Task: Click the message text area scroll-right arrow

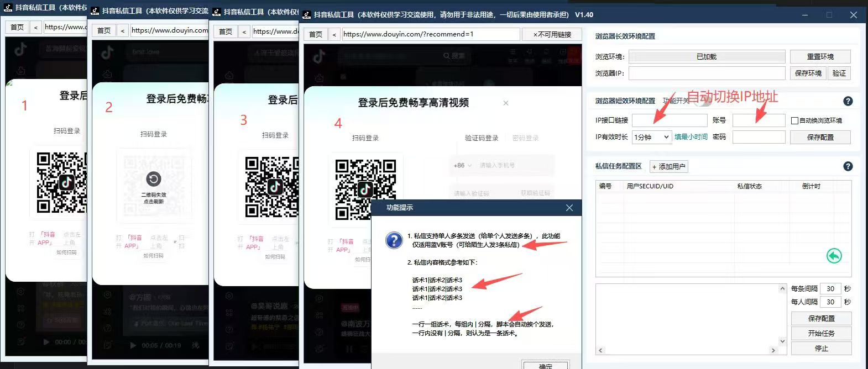Action: click(773, 350)
